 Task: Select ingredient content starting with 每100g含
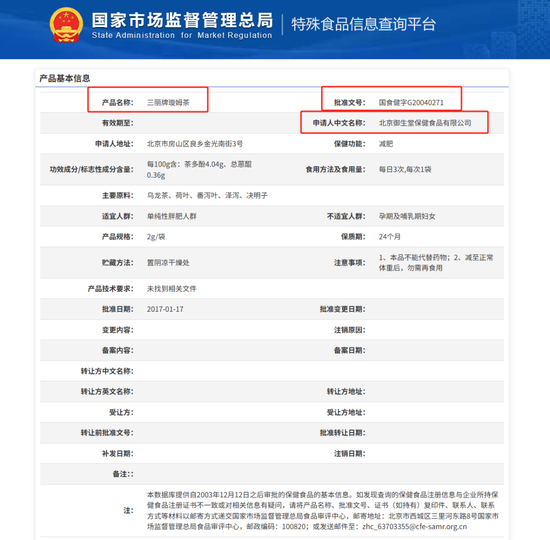pyautogui.click(x=199, y=169)
